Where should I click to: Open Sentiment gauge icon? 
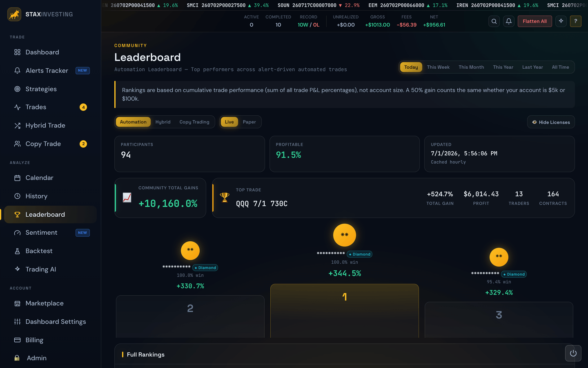click(x=17, y=233)
